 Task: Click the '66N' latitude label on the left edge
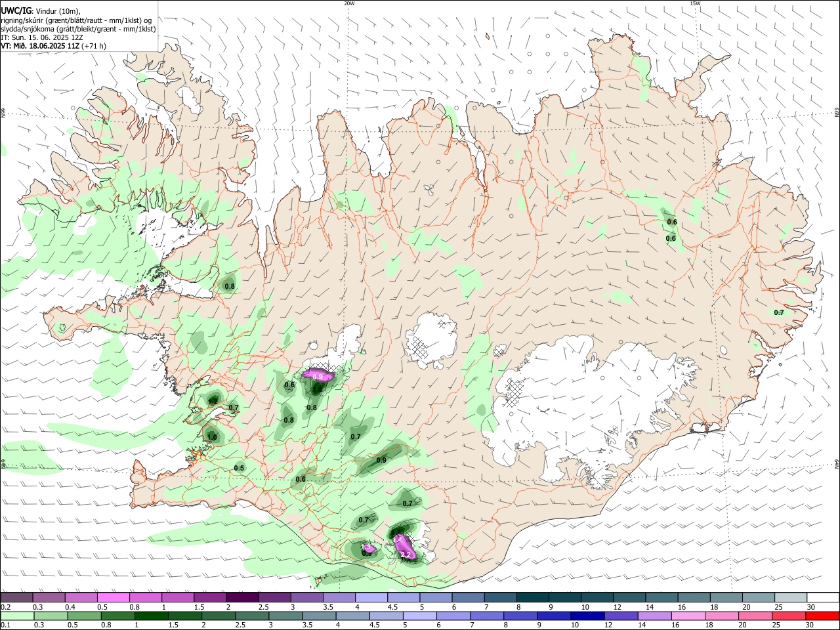coord(3,114)
